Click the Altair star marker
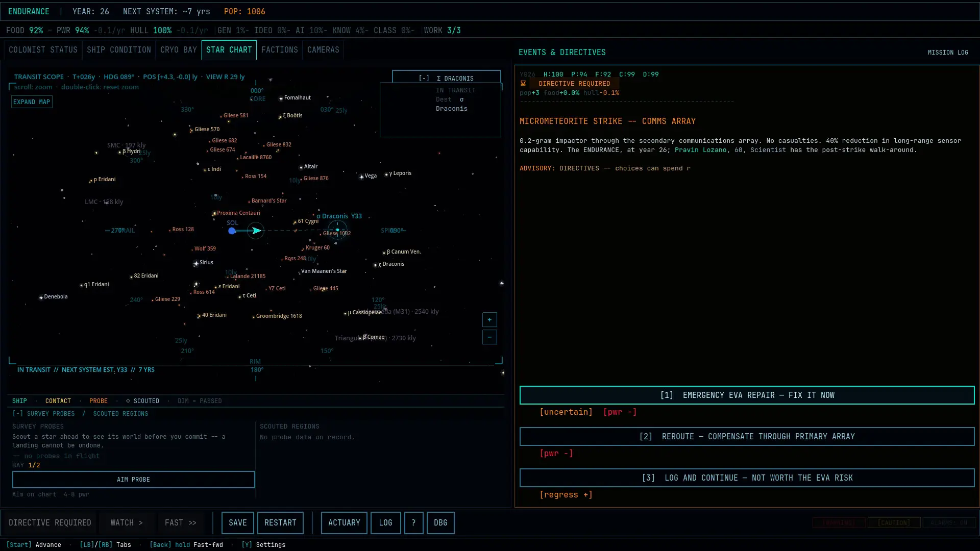 point(301,167)
